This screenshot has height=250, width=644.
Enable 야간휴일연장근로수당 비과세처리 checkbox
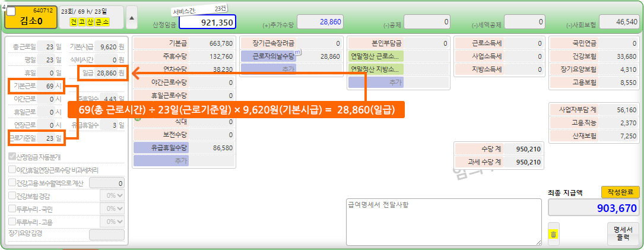point(12,170)
